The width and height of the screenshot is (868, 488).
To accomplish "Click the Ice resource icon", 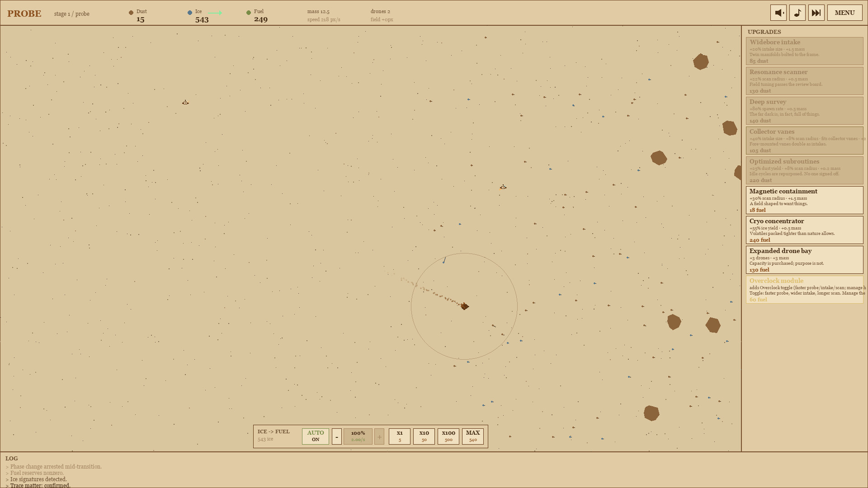I will point(189,13).
